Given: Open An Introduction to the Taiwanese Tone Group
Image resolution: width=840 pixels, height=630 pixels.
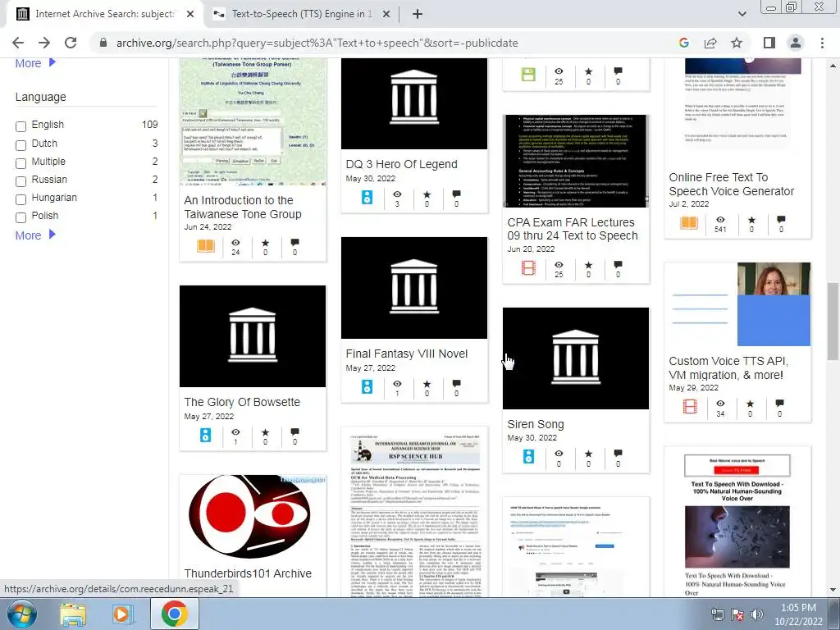Looking at the screenshot, I should (x=243, y=207).
